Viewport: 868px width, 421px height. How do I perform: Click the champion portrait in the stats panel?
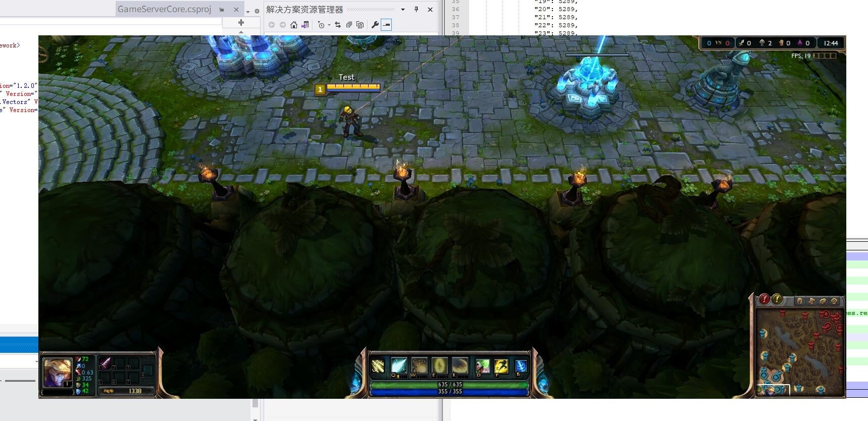[58, 372]
